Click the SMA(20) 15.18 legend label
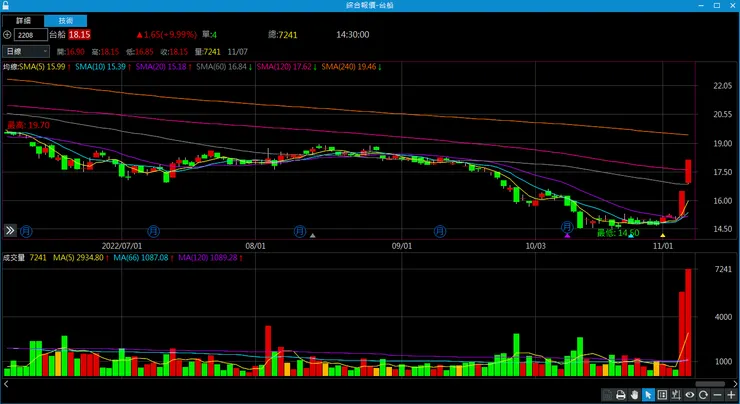 163,67
